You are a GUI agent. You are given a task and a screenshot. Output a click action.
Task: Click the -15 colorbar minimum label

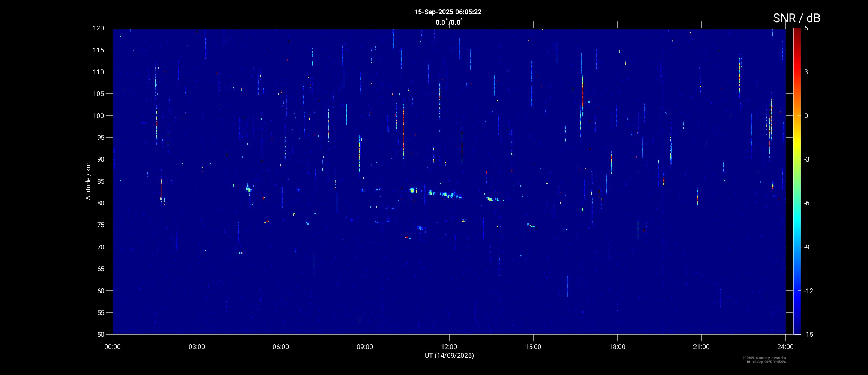809,334
